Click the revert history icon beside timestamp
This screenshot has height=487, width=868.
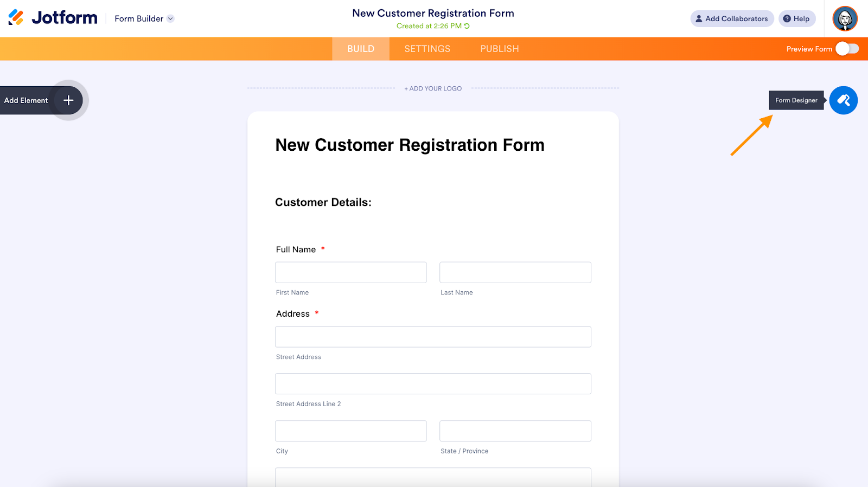click(x=467, y=26)
